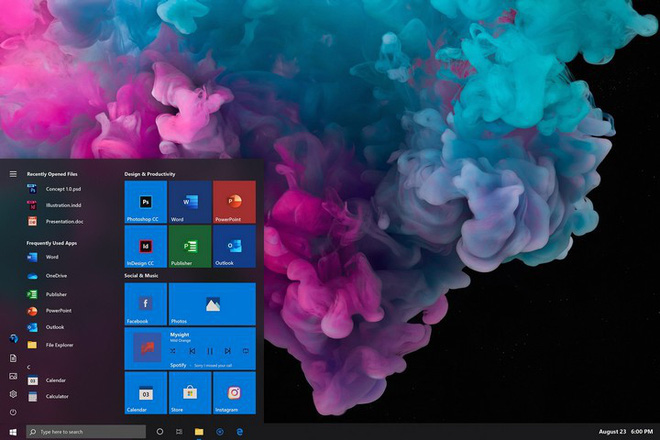The height and width of the screenshot is (440, 660).
Task: Open Pictures from the Start side rail
Action: click(x=13, y=376)
